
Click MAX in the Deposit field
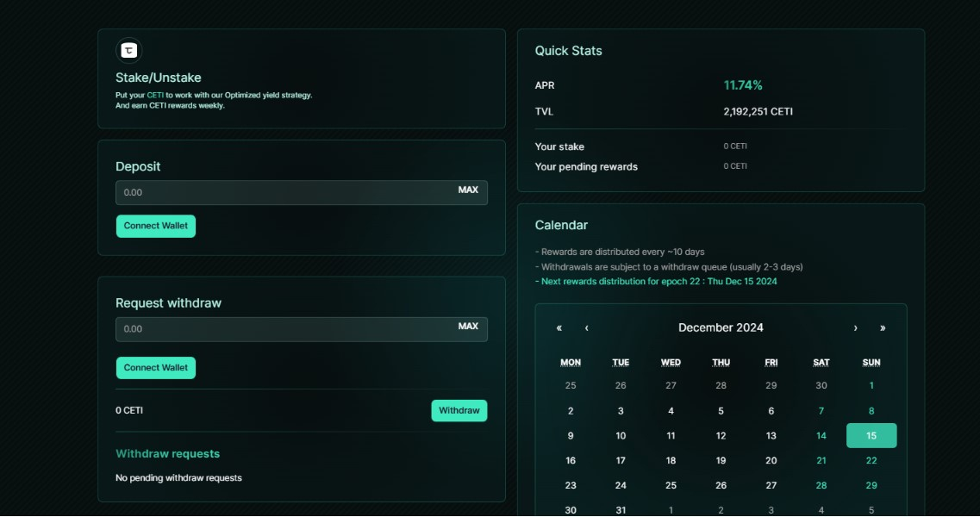point(468,190)
